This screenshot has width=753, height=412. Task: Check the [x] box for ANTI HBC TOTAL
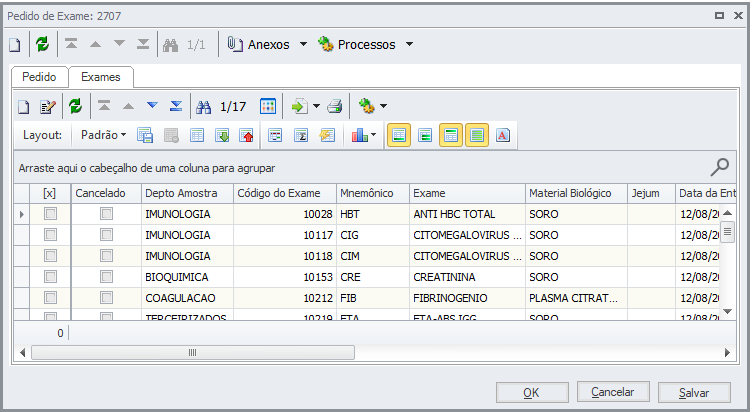[50, 214]
